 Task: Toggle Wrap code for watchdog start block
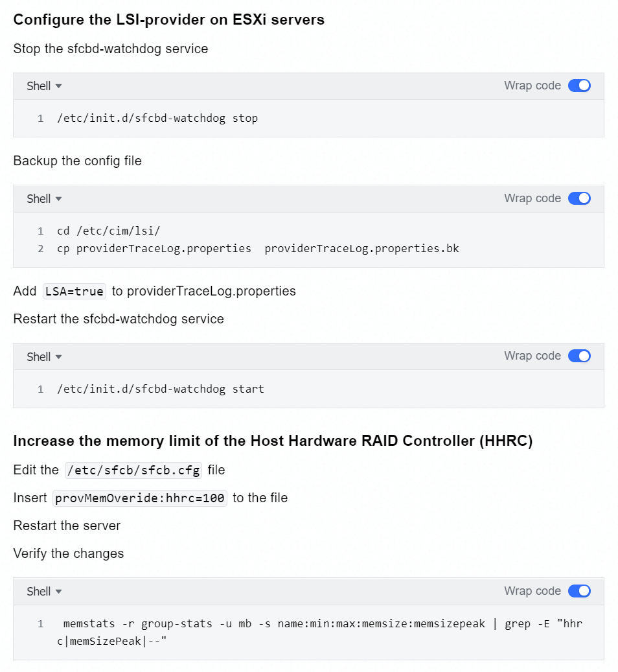(579, 356)
